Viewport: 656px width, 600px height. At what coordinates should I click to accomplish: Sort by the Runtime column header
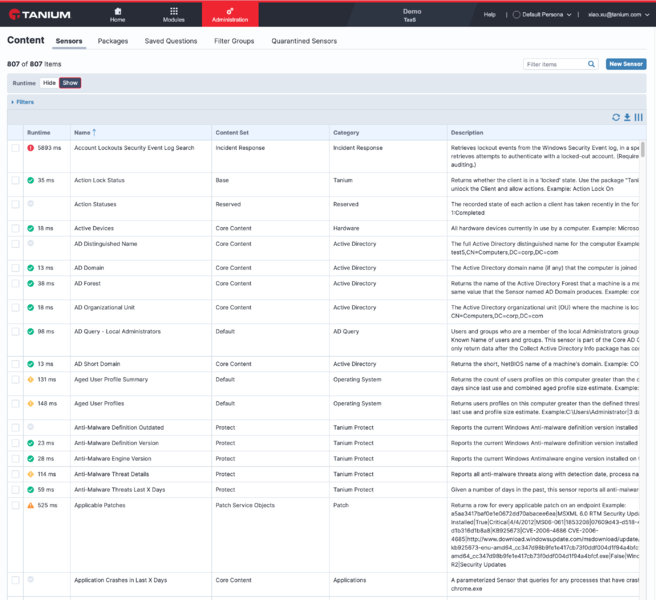[38, 133]
